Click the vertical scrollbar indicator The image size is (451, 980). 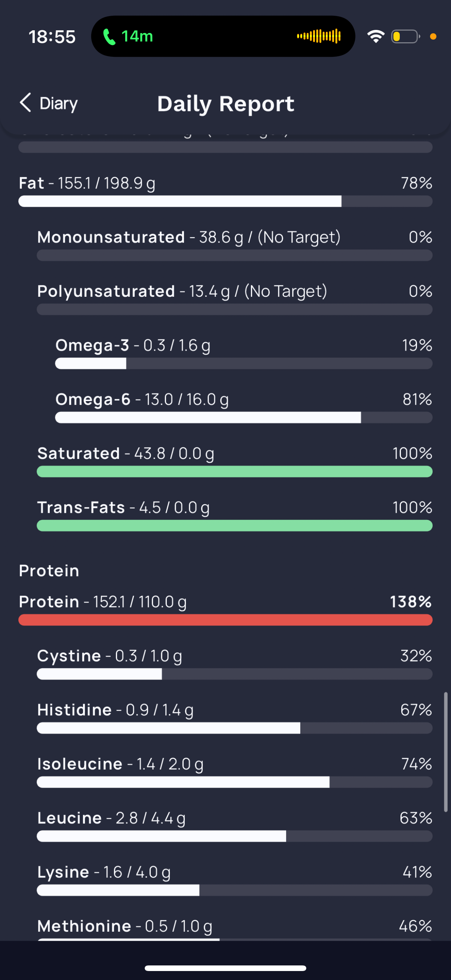pyautogui.click(x=446, y=752)
